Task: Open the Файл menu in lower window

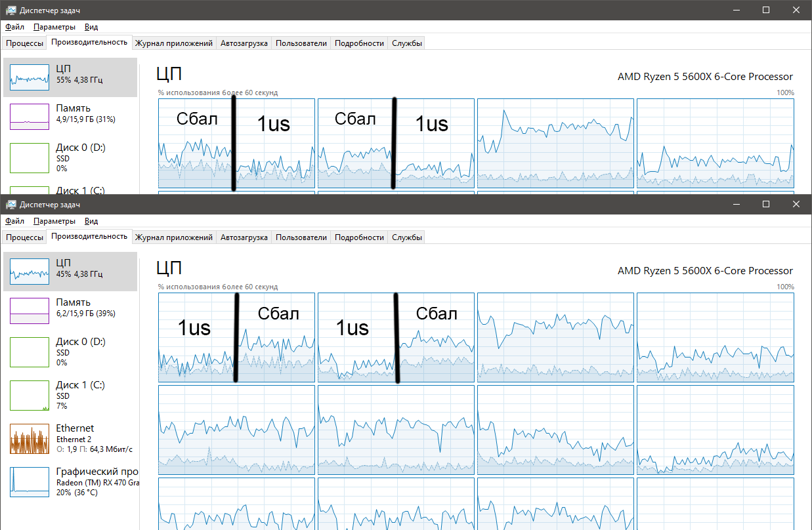Action: pyautogui.click(x=14, y=221)
